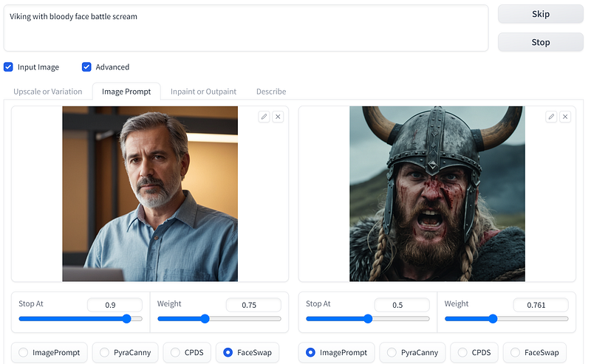591x364 pixels.
Task: Select ImagePrompt radio for Viking image
Action: [310, 352]
